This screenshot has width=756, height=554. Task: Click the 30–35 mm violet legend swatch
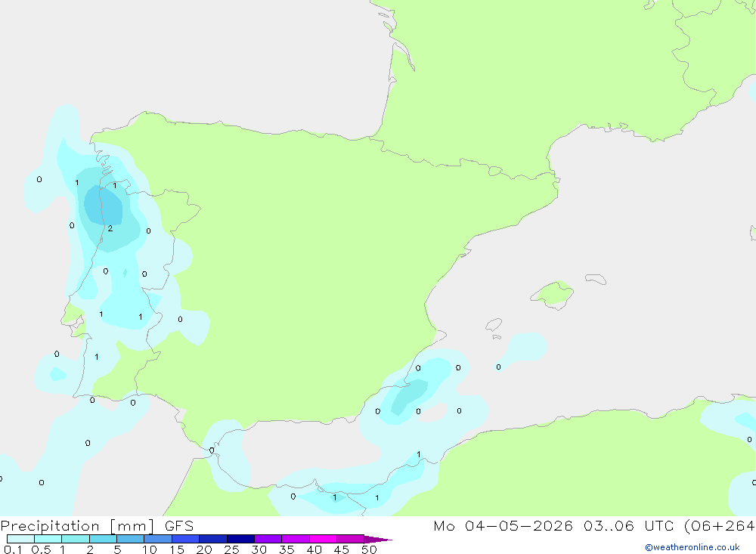click(268, 539)
